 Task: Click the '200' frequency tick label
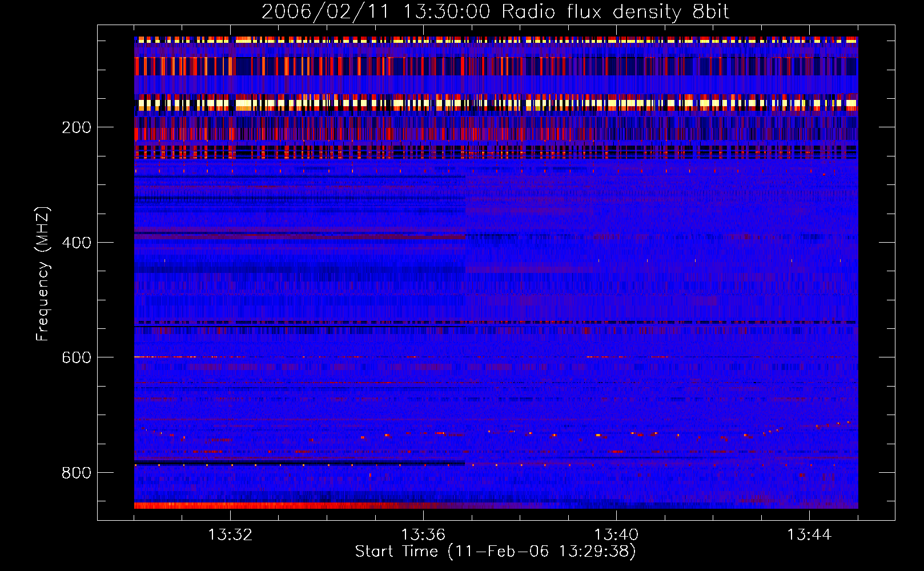(77, 127)
